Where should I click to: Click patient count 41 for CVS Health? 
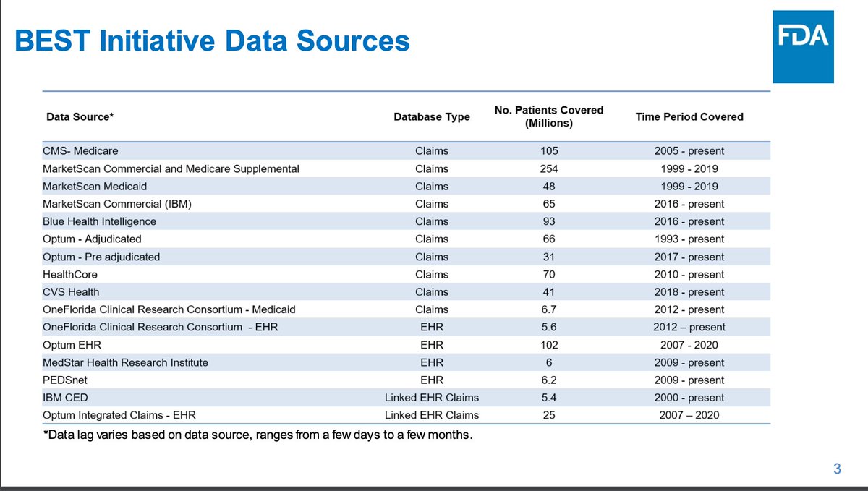[549, 292]
